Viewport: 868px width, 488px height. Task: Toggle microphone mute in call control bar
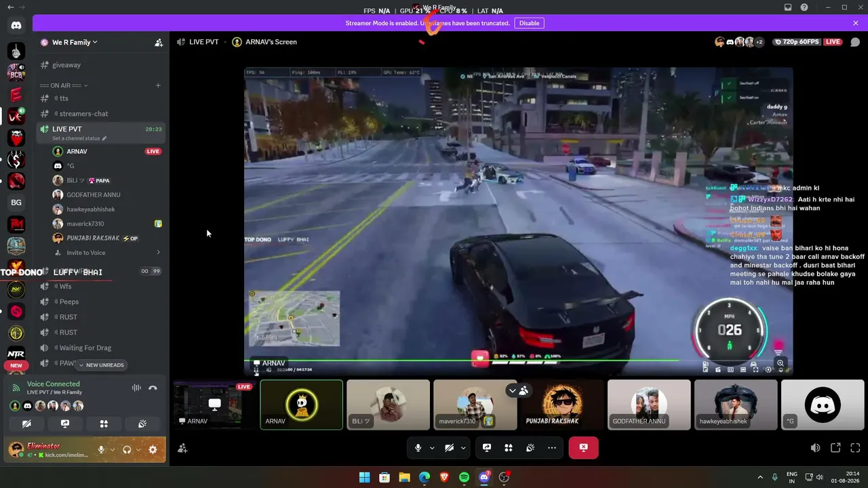click(x=418, y=447)
